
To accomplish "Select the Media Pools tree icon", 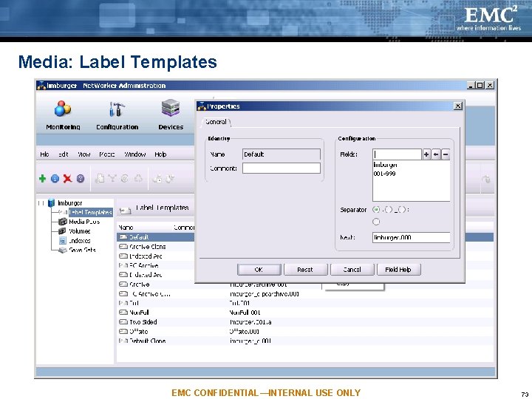I will [x=63, y=222].
